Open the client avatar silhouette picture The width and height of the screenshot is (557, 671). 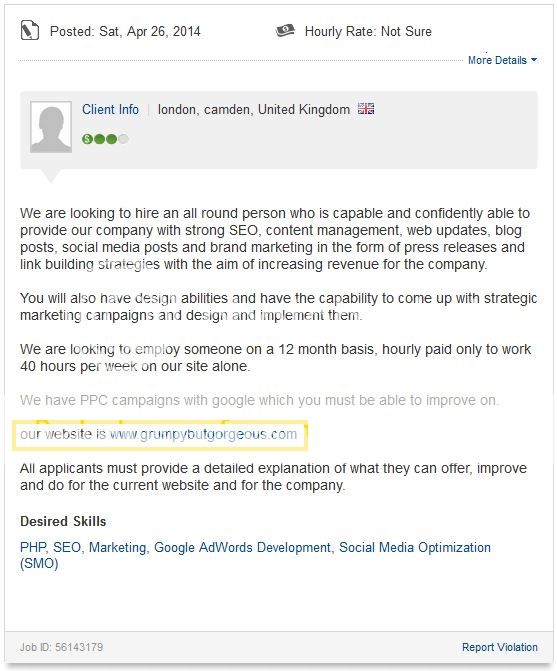(51, 127)
